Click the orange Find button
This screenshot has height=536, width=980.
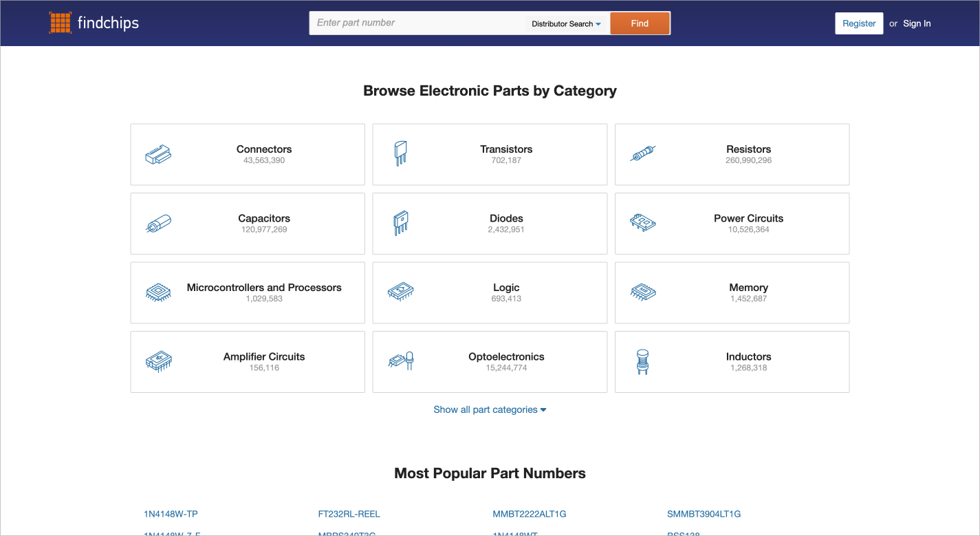pos(640,23)
